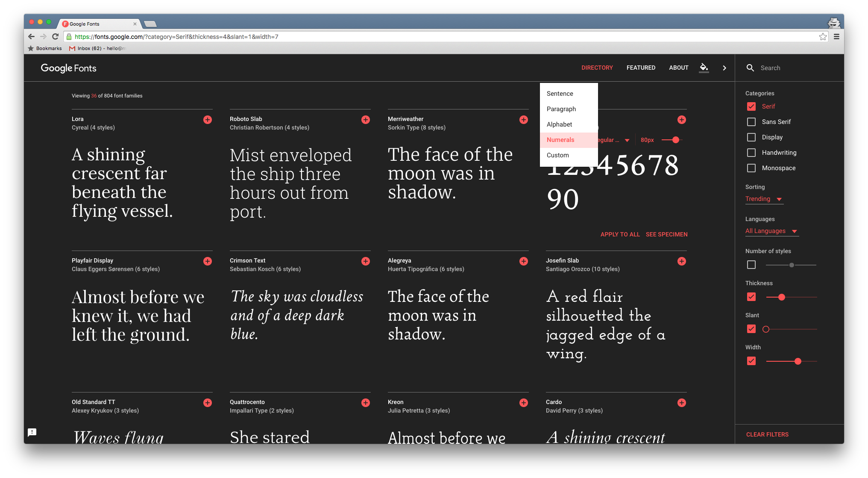
Task: Select Paragraph from preview text menu
Action: coord(569,109)
